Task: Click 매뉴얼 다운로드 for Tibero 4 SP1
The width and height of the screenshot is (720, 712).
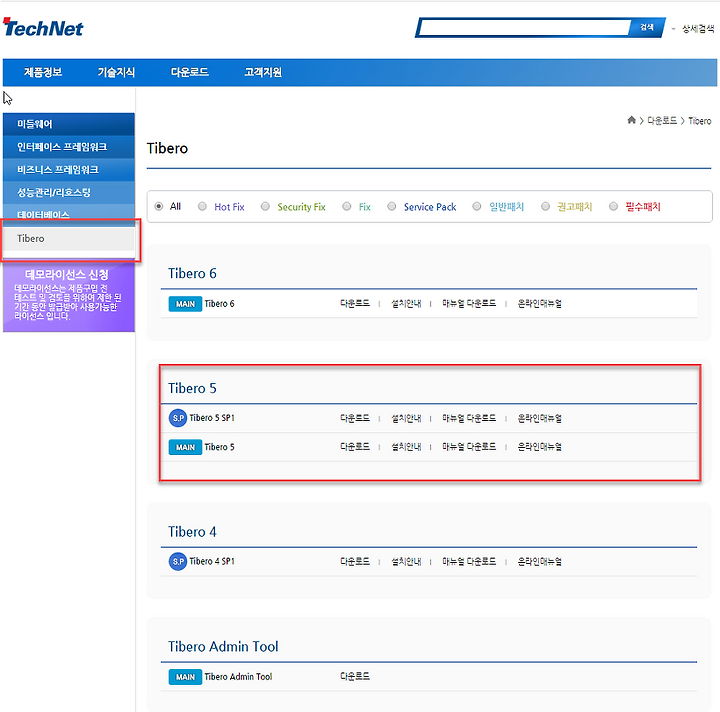Action: coord(469,561)
